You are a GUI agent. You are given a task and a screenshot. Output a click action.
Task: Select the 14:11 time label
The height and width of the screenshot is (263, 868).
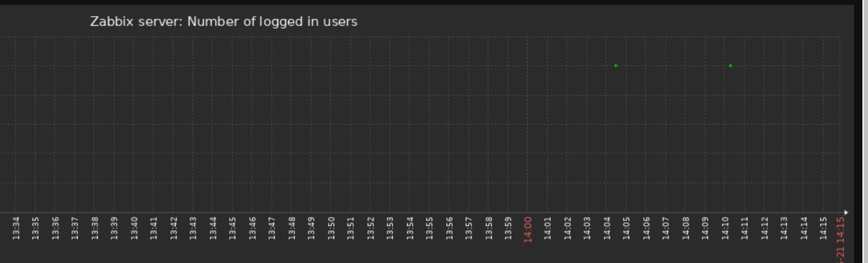point(745,228)
